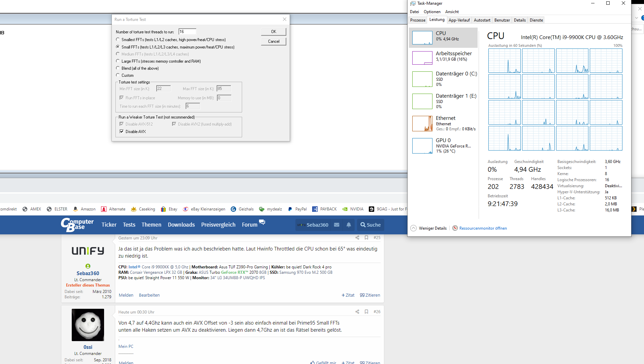Open the PayPal bookmark
644x364 pixels.
point(297,209)
